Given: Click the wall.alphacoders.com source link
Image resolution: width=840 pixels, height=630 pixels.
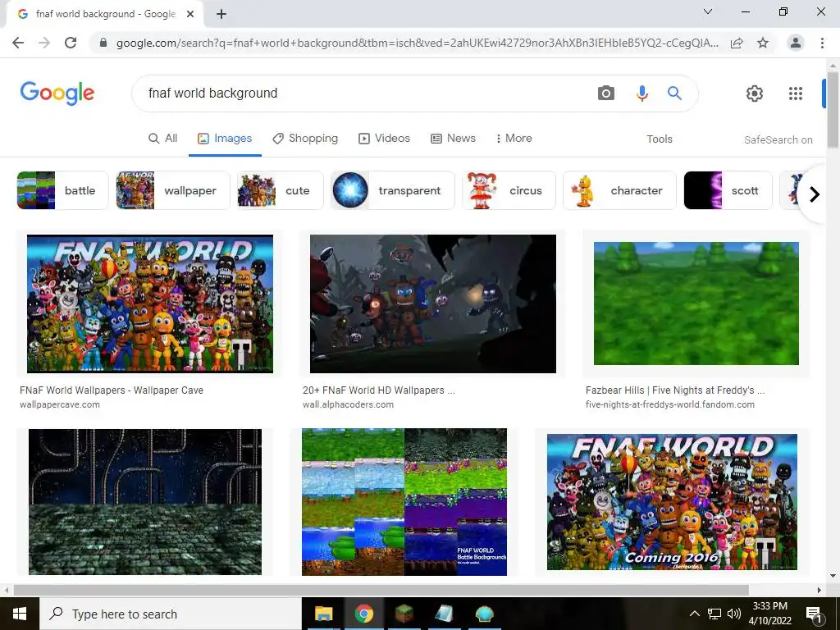Looking at the screenshot, I should (x=348, y=404).
